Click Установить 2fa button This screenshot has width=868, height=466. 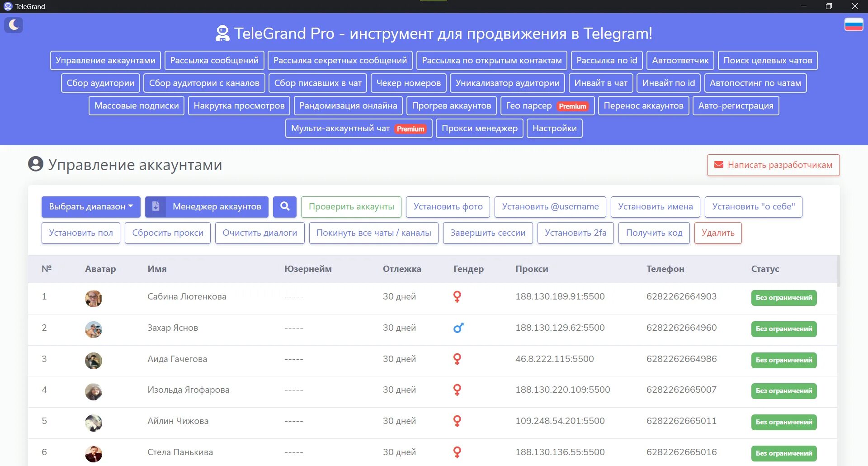(576, 233)
